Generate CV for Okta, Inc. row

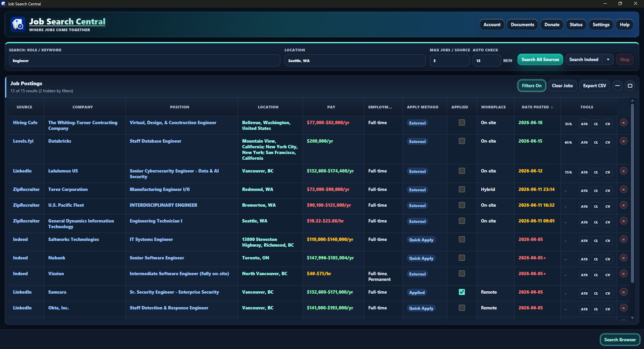click(608, 309)
